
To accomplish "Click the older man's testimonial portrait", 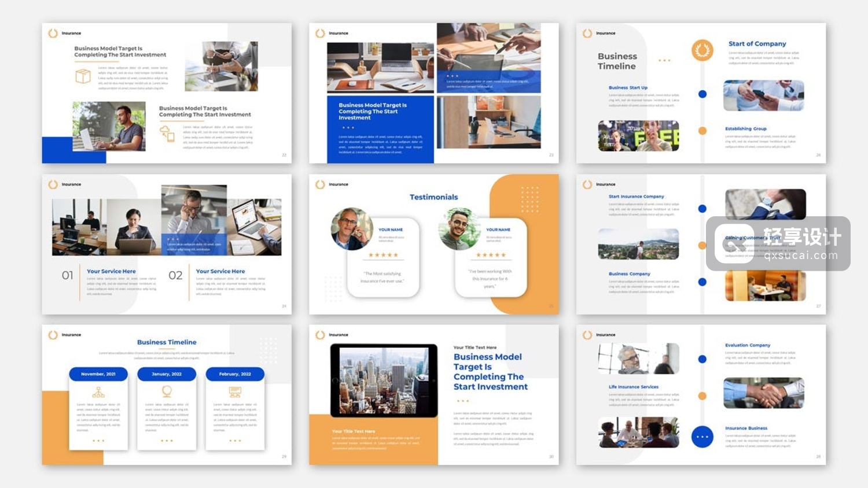I will click(352, 229).
